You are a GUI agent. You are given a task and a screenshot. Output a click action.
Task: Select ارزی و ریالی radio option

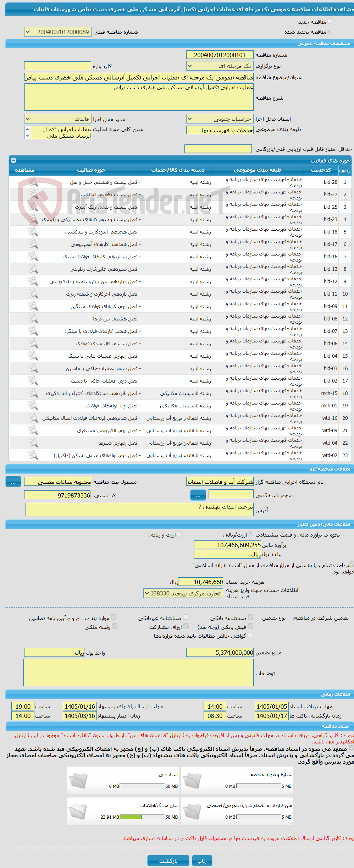(x=179, y=534)
